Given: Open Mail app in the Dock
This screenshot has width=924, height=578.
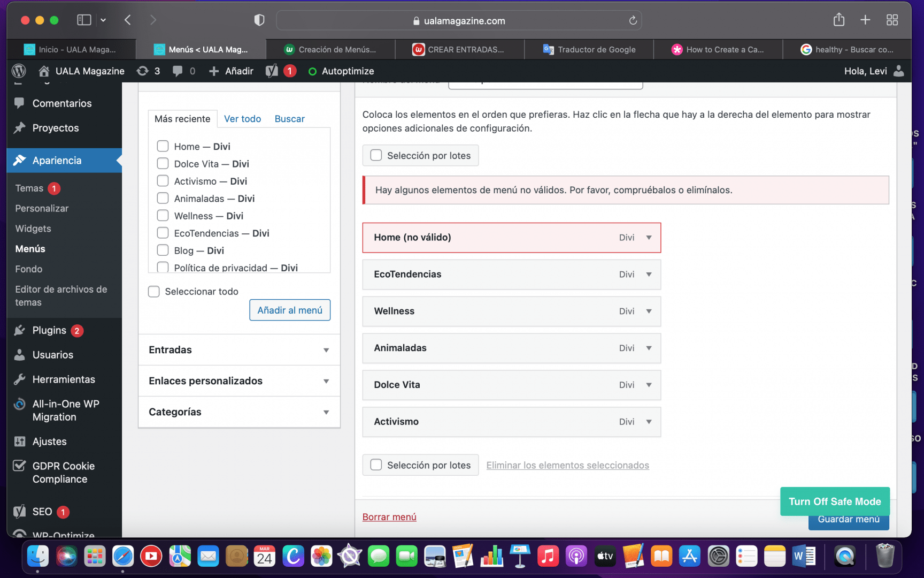Looking at the screenshot, I should (x=208, y=557).
